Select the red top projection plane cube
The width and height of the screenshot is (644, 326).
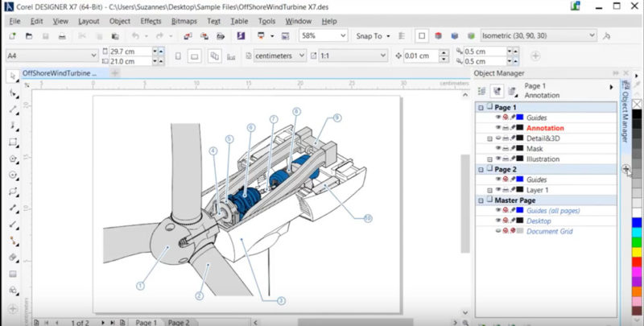pos(438,36)
